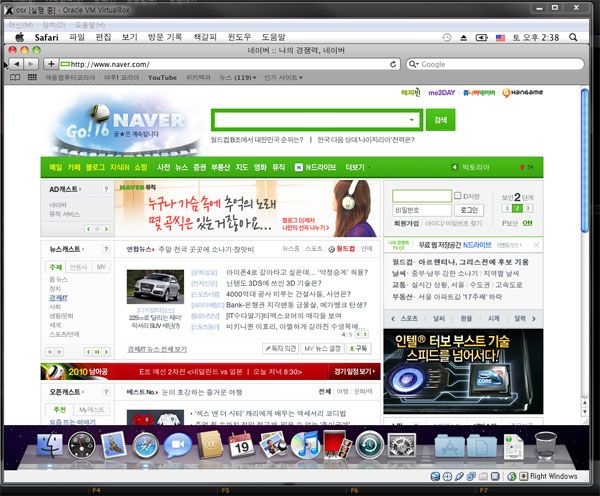The height and width of the screenshot is (496, 600).
Task: Open the Safari menu
Action: pyautogui.click(x=47, y=37)
